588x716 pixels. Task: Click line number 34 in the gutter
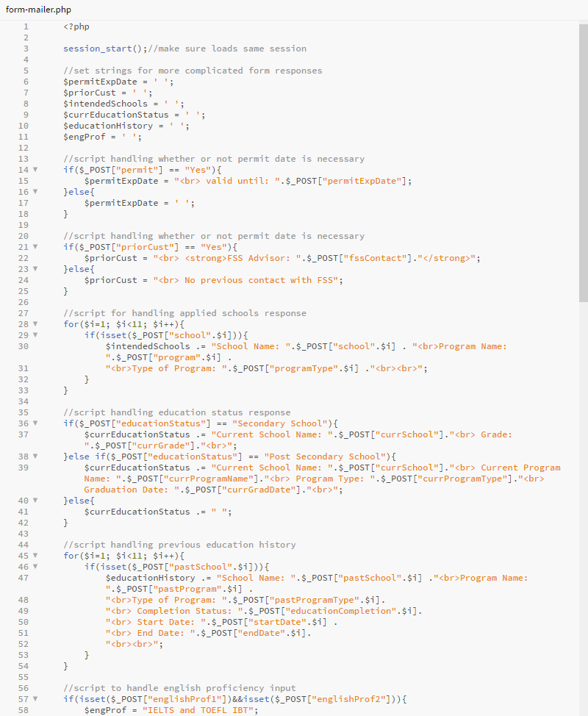(x=24, y=401)
